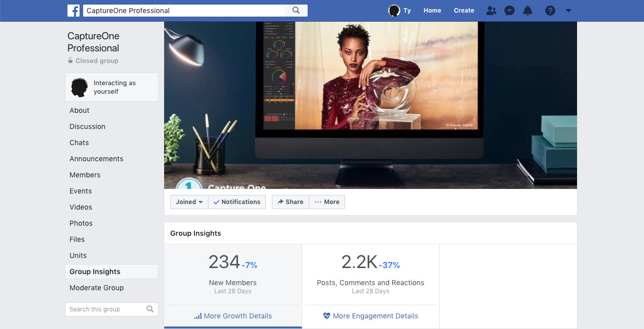Click the CaptureOne Professional group title
The width and height of the screenshot is (644, 329).
pyautogui.click(x=94, y=42)
